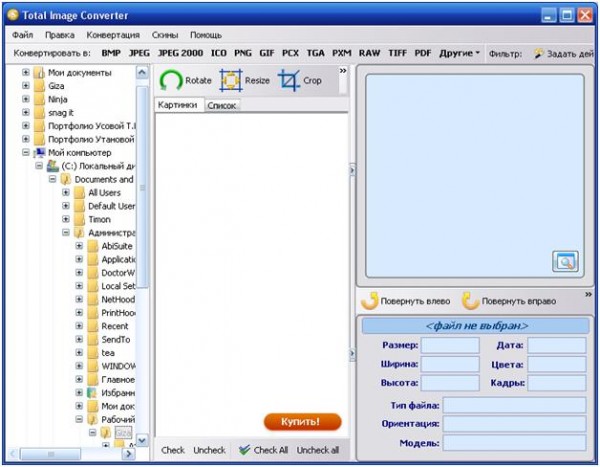This screenshot has width=600, height=467.
Task: Select the snag it folder
Action: [x=61, y=113]
